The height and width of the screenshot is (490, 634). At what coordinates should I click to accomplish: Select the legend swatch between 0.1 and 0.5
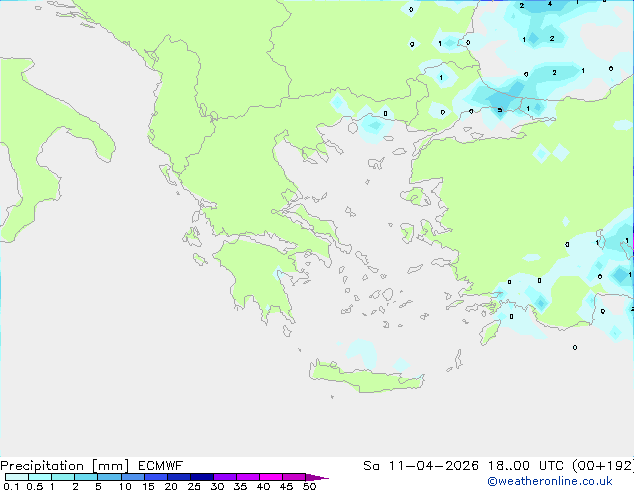17,477
